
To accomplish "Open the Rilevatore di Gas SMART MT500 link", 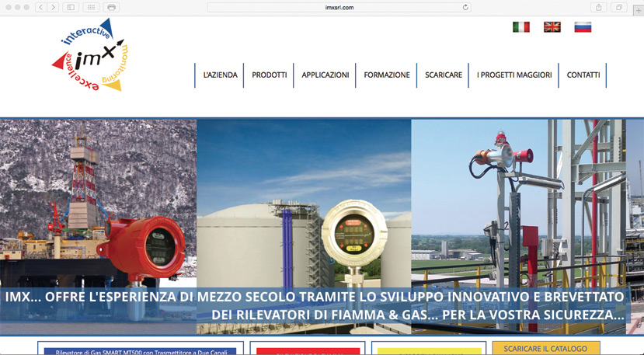I will [141, 350].
